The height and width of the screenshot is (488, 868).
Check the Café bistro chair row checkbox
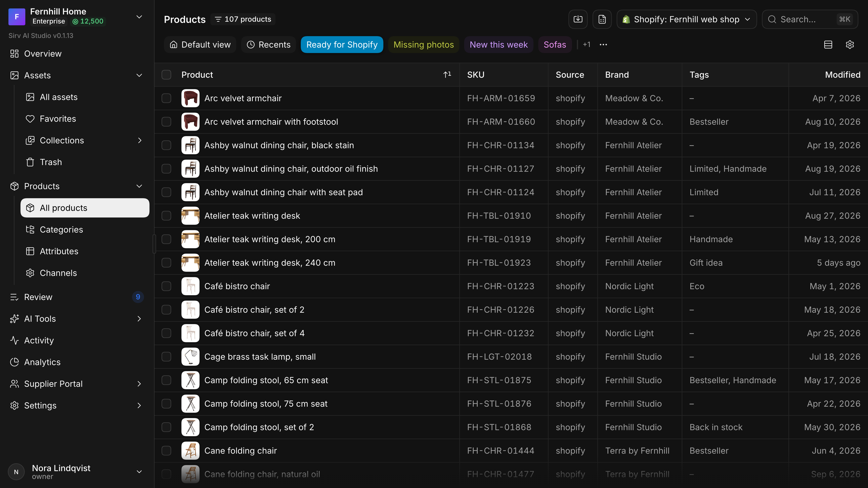166,286
